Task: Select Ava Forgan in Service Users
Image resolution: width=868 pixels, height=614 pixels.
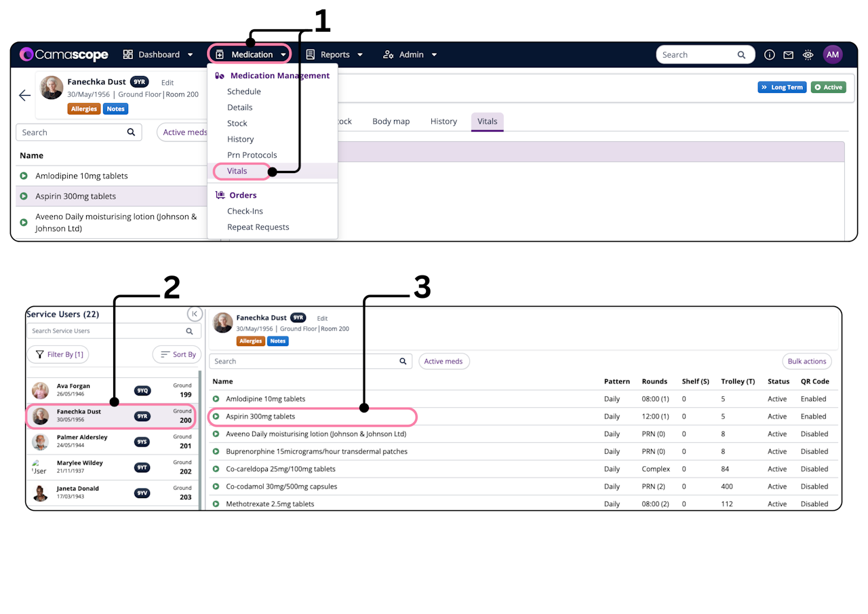Action: [113, 390]
